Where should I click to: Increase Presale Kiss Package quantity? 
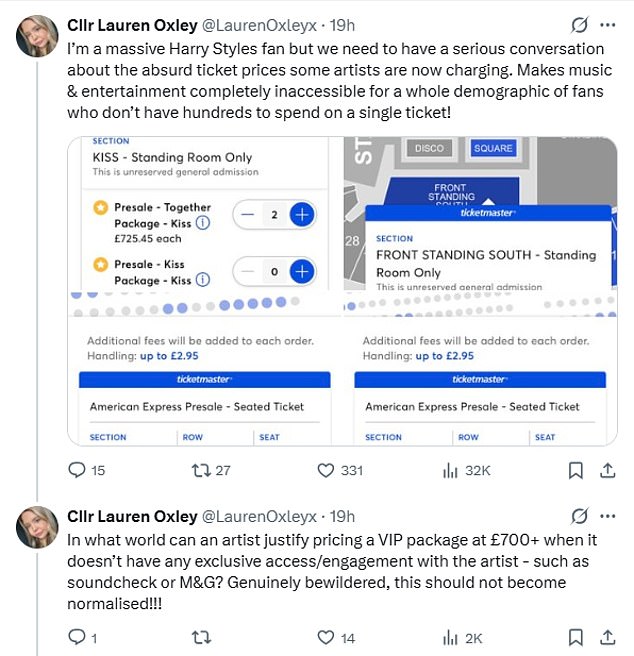302,271
